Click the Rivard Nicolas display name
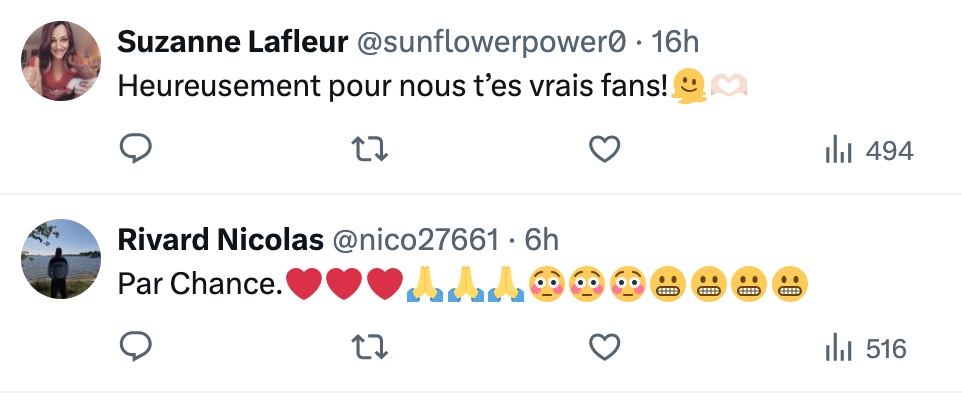The height and width of the screenshot is (400, 962). [220, 240]
